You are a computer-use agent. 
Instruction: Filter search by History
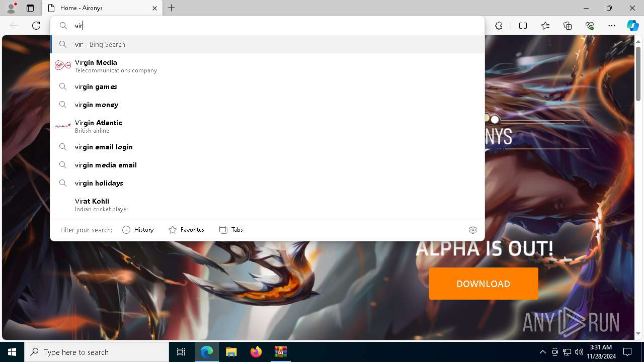[138, 230]
